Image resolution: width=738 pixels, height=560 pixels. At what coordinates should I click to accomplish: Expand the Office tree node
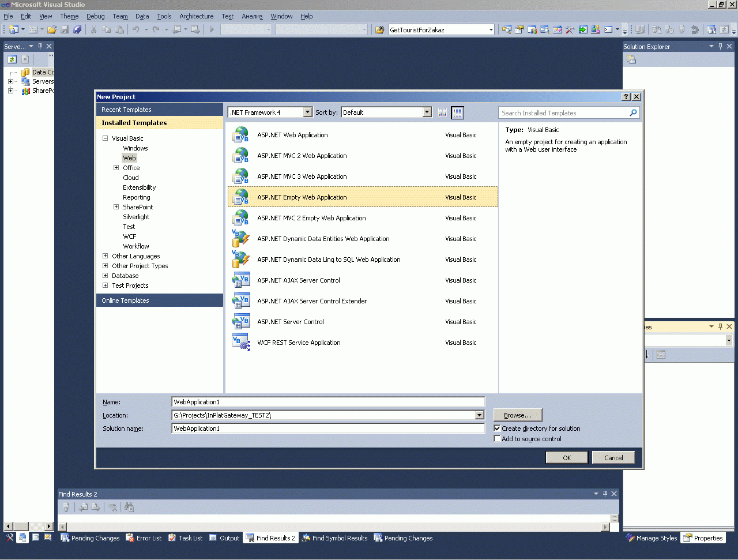point(116,168)
